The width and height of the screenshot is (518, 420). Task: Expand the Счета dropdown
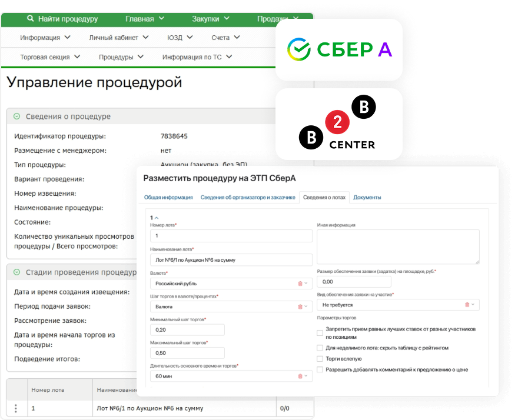coord(225,38)
